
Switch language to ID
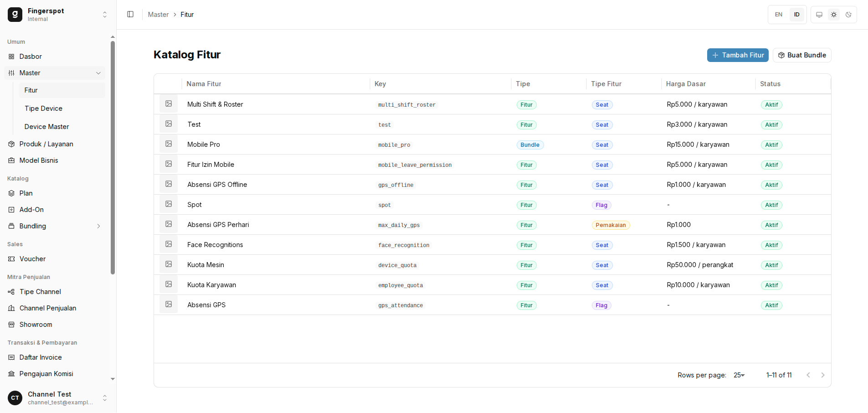click(x=797, y=15)
